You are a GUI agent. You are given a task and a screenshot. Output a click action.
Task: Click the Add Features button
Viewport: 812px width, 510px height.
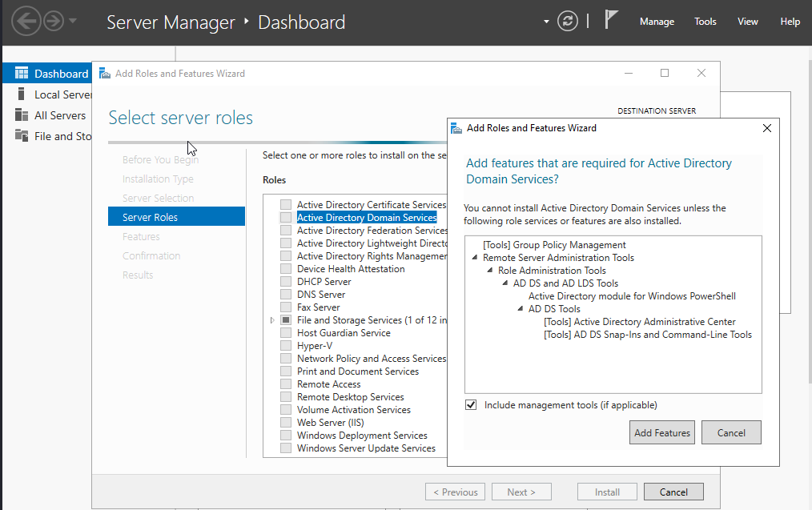(662, 433)
